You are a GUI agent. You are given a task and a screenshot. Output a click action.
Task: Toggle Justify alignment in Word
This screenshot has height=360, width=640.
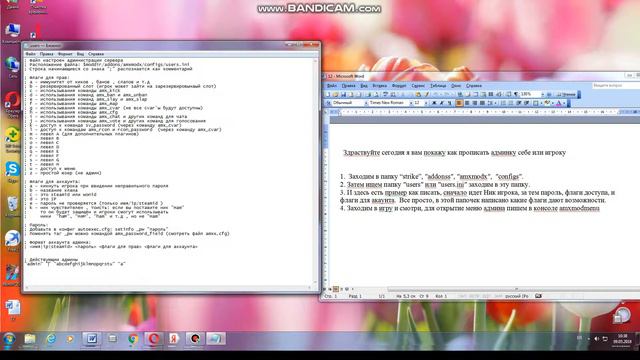[x=482, y=103]
